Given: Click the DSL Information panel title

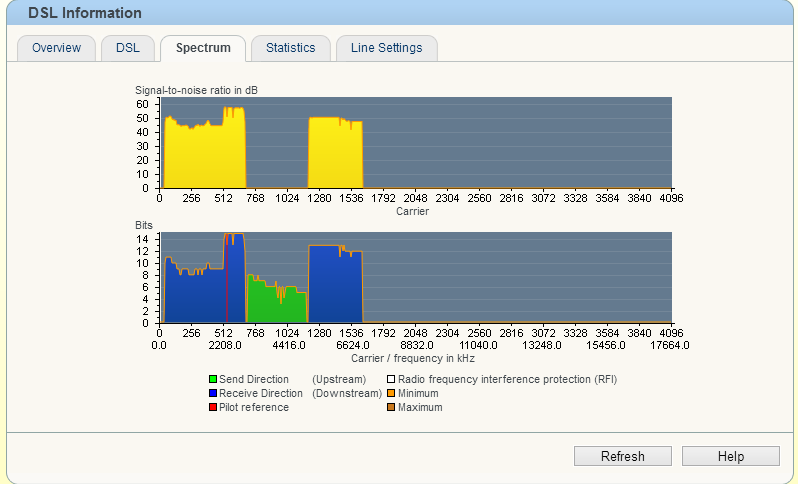Looking at the screenshot, I should [85, 13].
